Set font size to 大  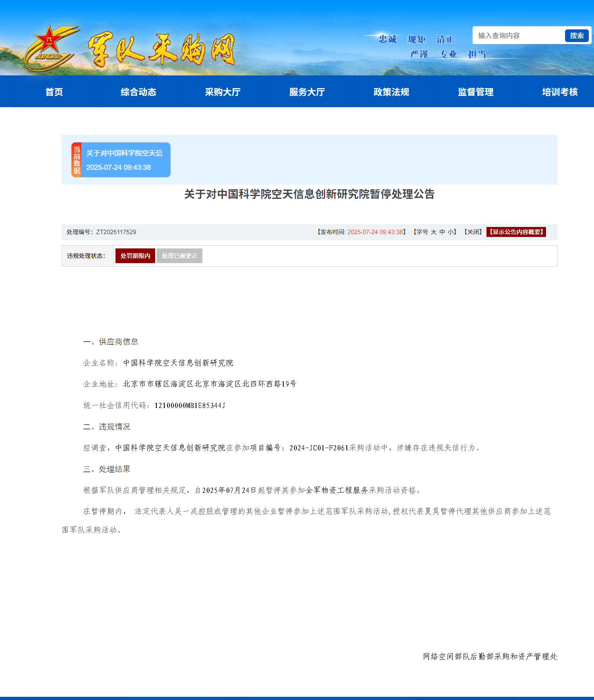click(434, 232)
